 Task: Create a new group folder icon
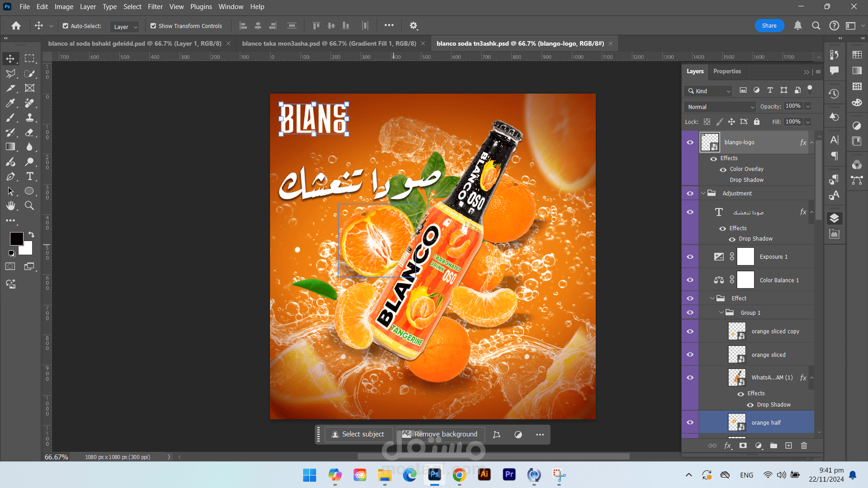(x=773, y=445)
